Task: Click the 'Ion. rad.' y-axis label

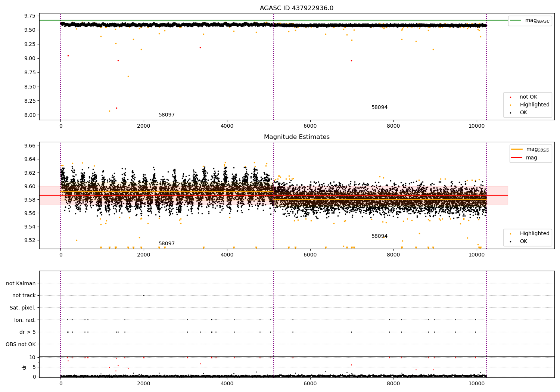Action: (x=25, y=320)
